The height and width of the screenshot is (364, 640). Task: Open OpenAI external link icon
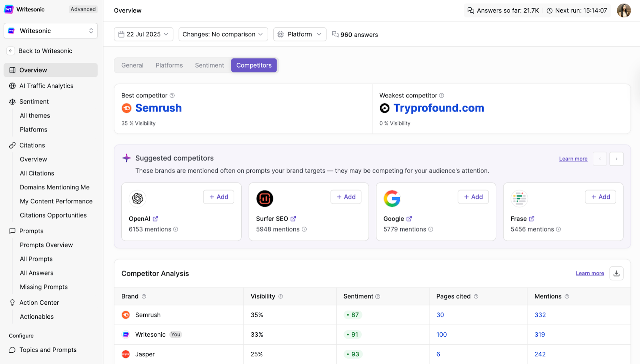156,219
